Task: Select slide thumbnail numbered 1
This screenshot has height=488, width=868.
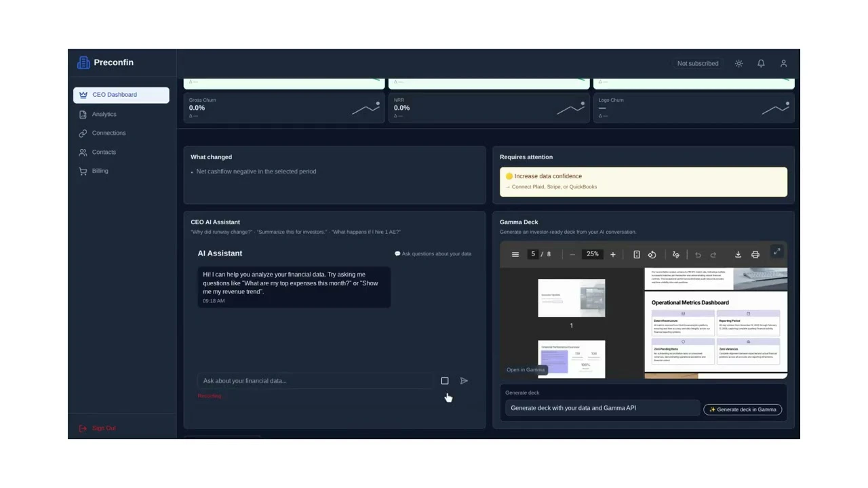Action: (572, 298)
